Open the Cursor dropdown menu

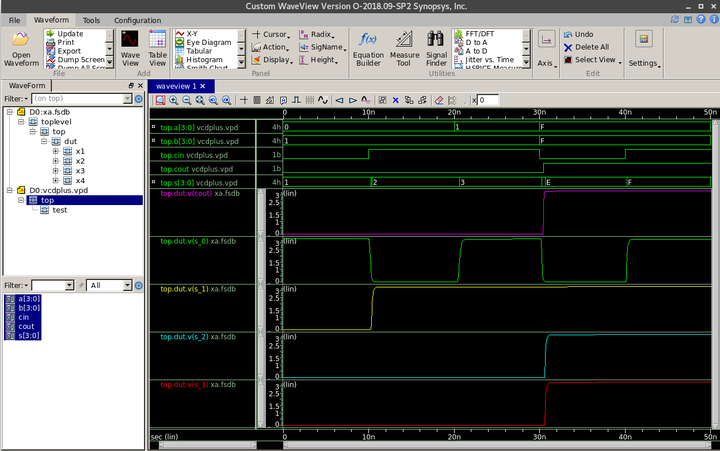click(271, 34)
